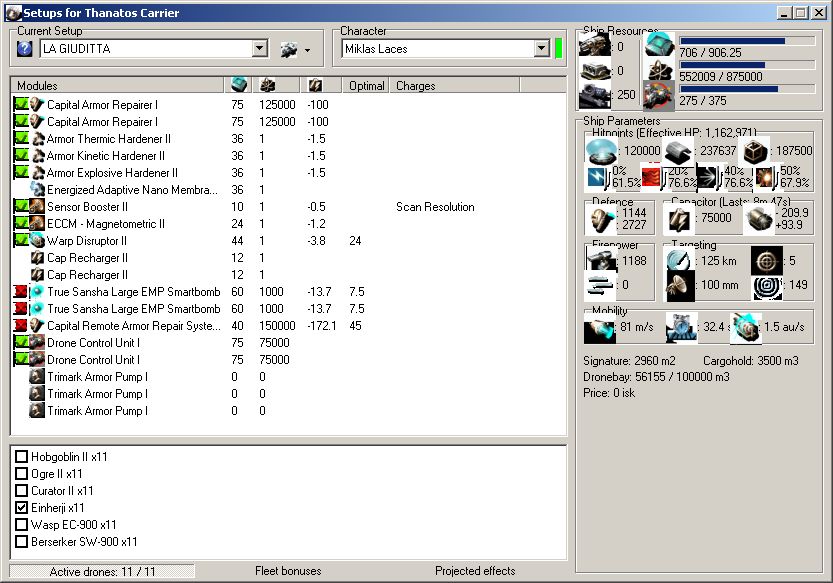Sort by the Modules column header
This screenshot has height=583, width=833.
(x=118, y=86)
